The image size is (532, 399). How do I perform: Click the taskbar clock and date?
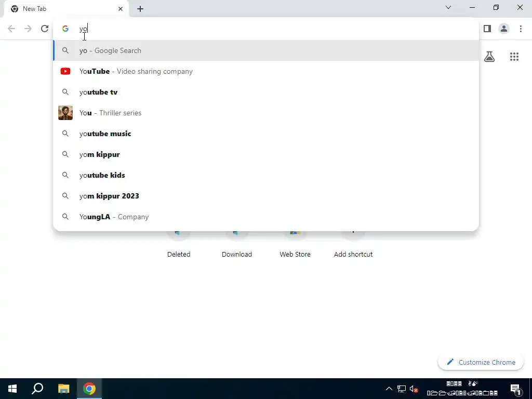(462, 389)
